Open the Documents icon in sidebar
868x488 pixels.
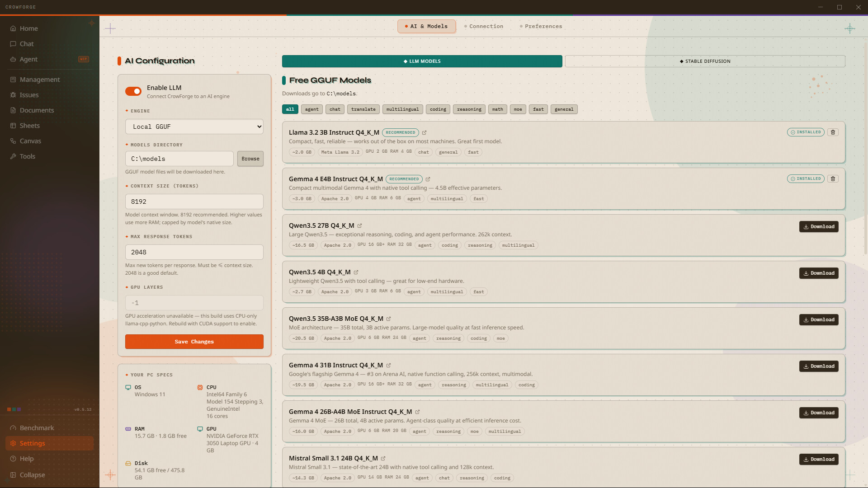click(x=13, y=110)
